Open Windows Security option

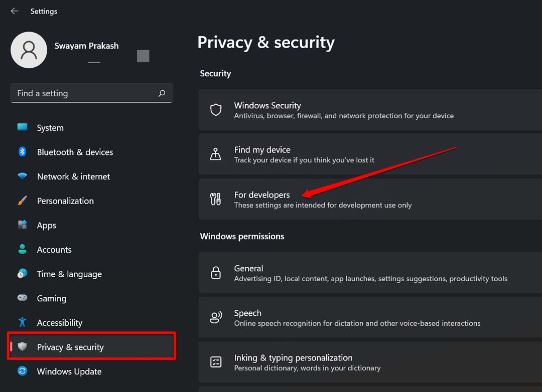tap(370, 110)
